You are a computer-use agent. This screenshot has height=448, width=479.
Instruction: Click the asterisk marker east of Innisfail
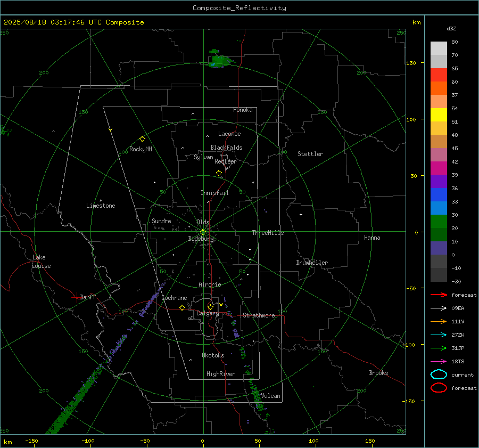(253, 183)
